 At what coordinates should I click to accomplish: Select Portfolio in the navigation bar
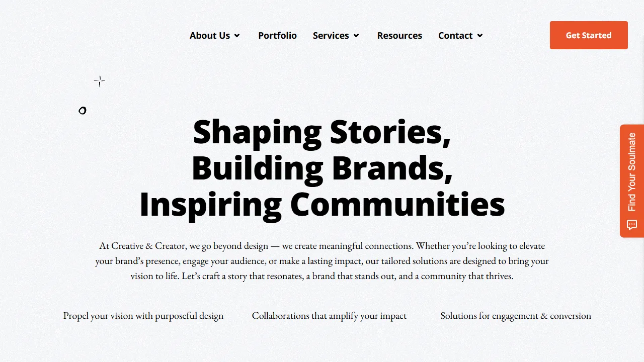[x=277, y=35]
